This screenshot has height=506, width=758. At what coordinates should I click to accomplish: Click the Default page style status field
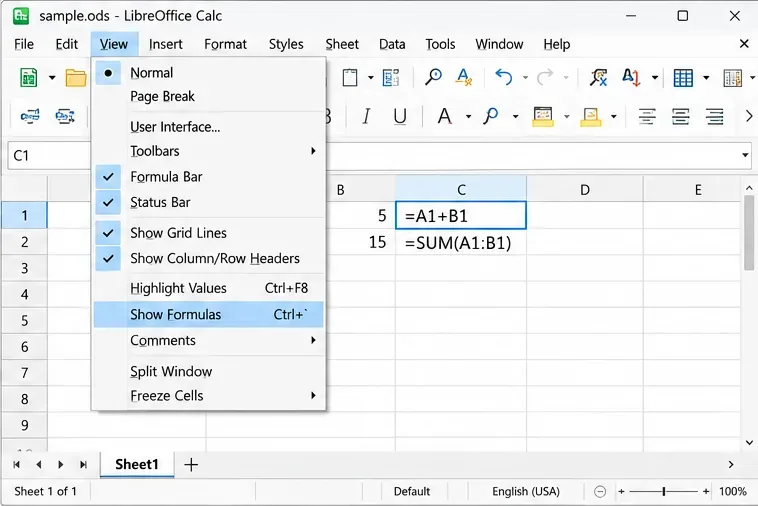point(412,492)
